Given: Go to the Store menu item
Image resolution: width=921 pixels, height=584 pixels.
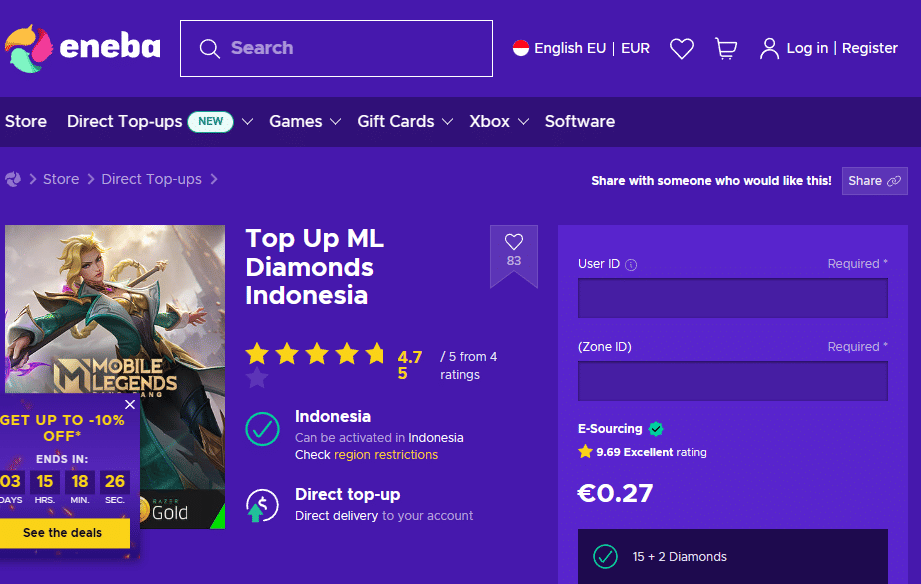Looking at the screenshot, I should click(x=26, y=122).
